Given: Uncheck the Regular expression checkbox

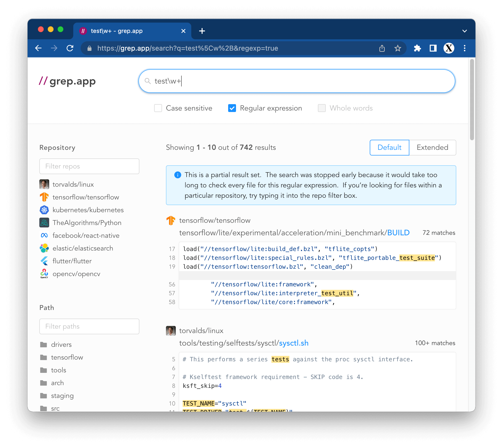Looking at the screenshot, I should (x=232, y=108).
